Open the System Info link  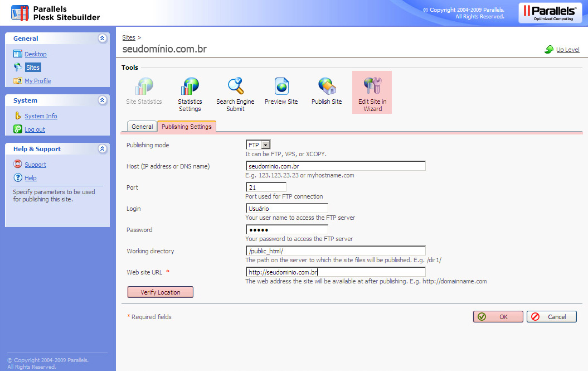click(41, 116)
